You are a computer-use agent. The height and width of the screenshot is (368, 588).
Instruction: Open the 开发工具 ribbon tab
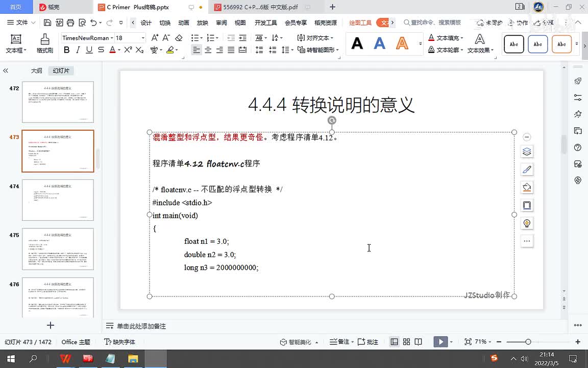click(x=265, y=22)
